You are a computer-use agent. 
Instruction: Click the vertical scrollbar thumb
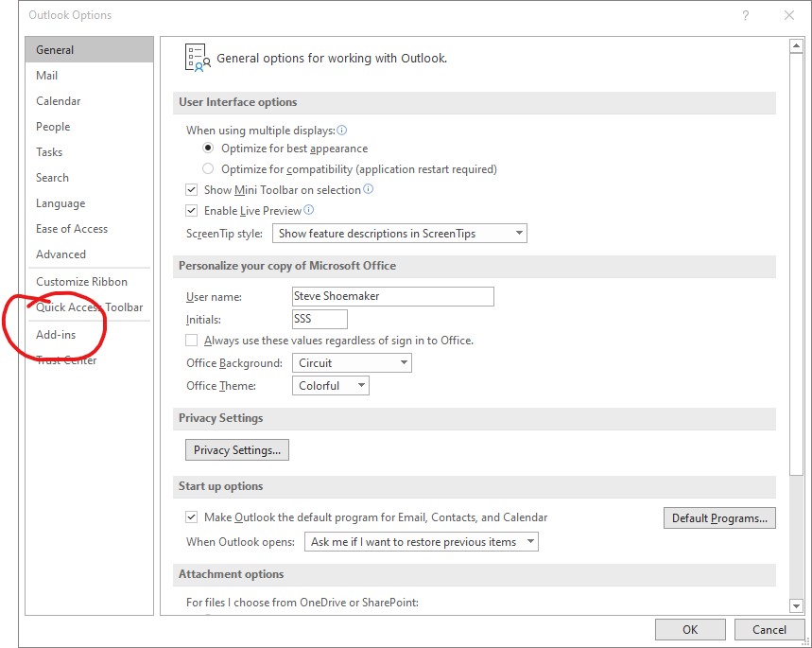tap(796, 264)
